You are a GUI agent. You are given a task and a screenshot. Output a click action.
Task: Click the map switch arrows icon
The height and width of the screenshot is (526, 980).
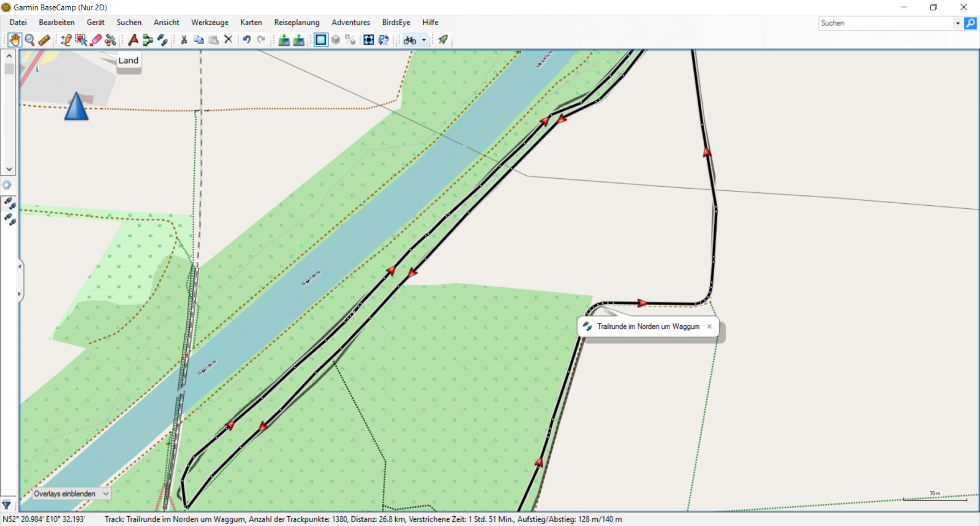383,40
